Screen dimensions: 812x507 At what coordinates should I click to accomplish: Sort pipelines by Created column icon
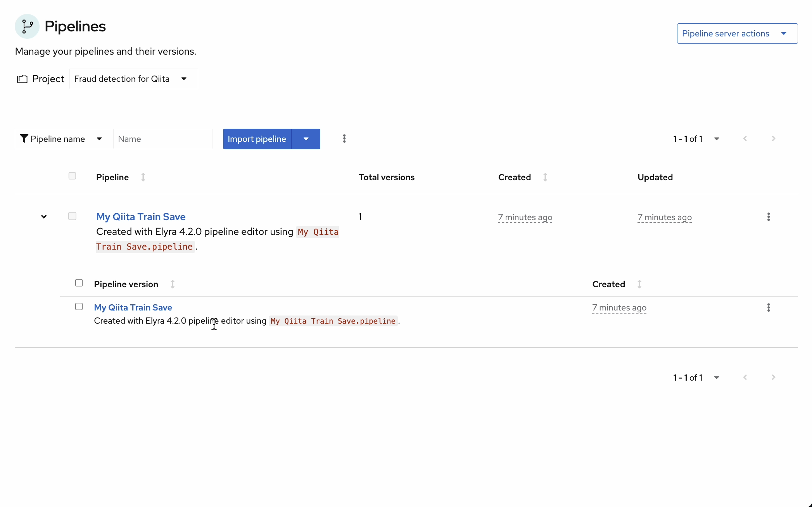pyautogui.click(x=545, y=178)
